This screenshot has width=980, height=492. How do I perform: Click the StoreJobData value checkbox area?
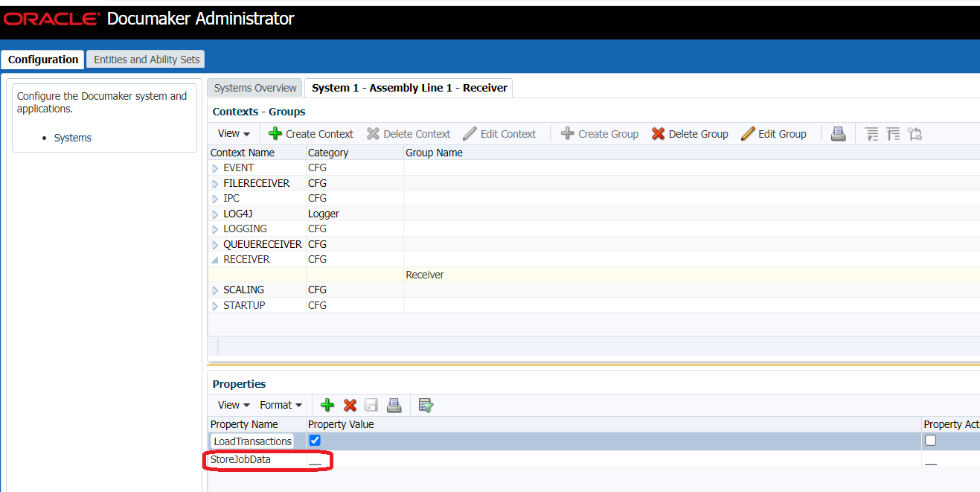pos(314,460)
